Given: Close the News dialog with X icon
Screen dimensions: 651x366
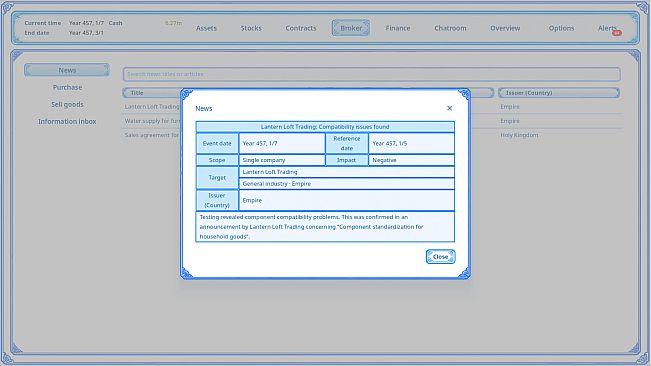Looking at the screenshot, I should (x=449, y=108).
